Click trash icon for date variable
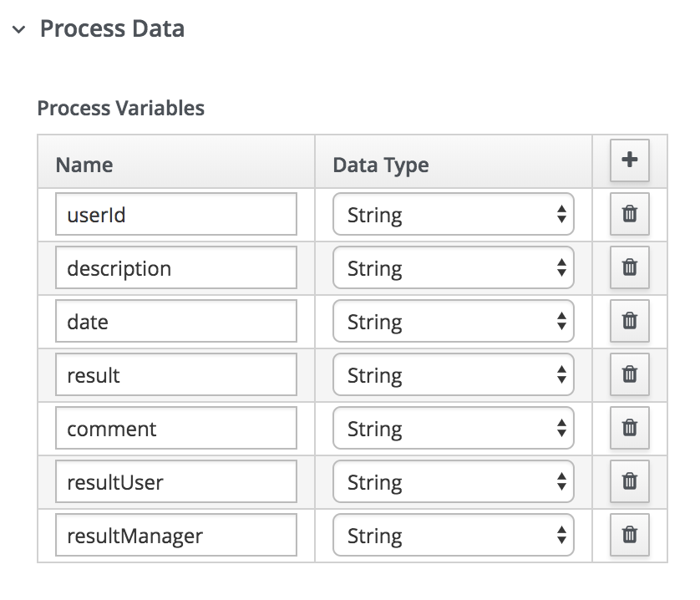This screenshot has height=600, width=700. pyautogui.click(x=630, y=322)
